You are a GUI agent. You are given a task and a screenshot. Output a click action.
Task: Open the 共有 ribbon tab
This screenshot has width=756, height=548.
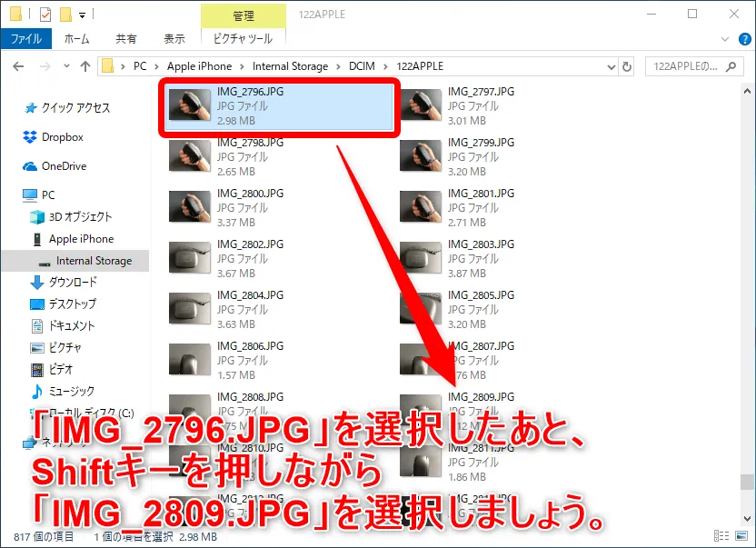click(x=126, y=38)
